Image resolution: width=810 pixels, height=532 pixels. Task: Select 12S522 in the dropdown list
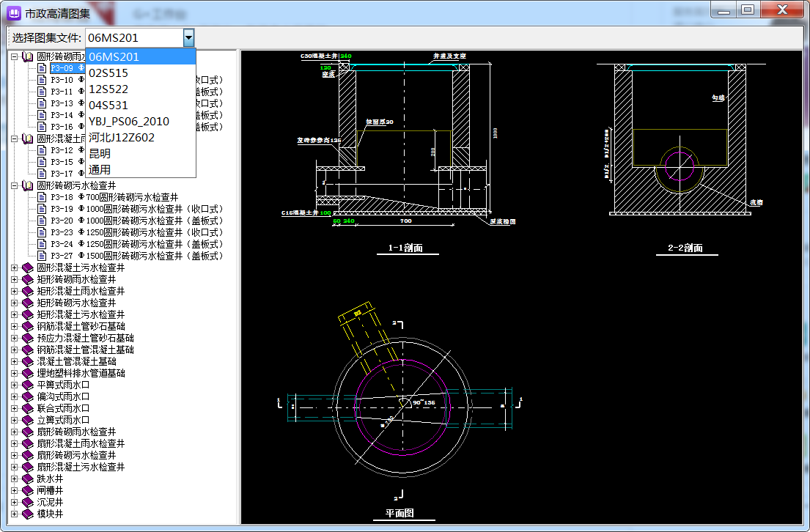point(141,89)
